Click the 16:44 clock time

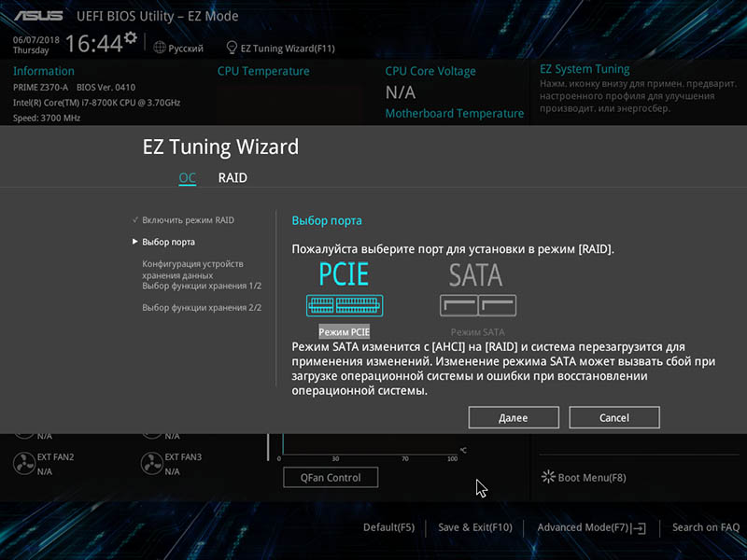94,44
